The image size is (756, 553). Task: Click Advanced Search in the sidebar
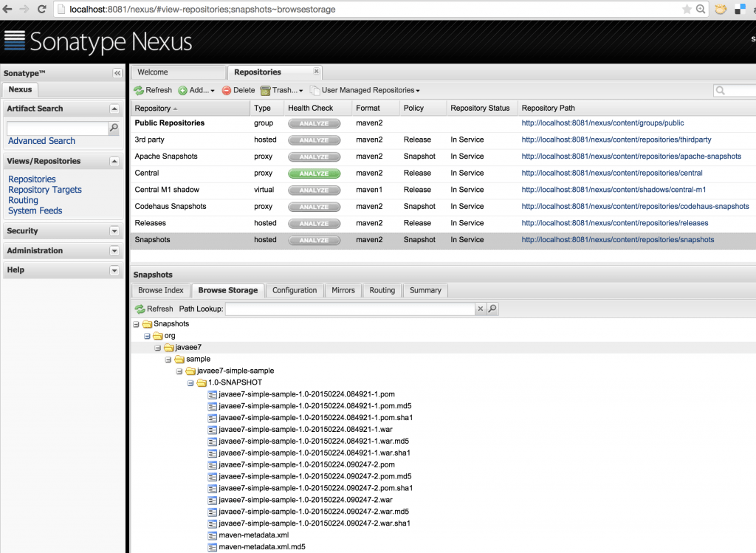pos(41,140)
